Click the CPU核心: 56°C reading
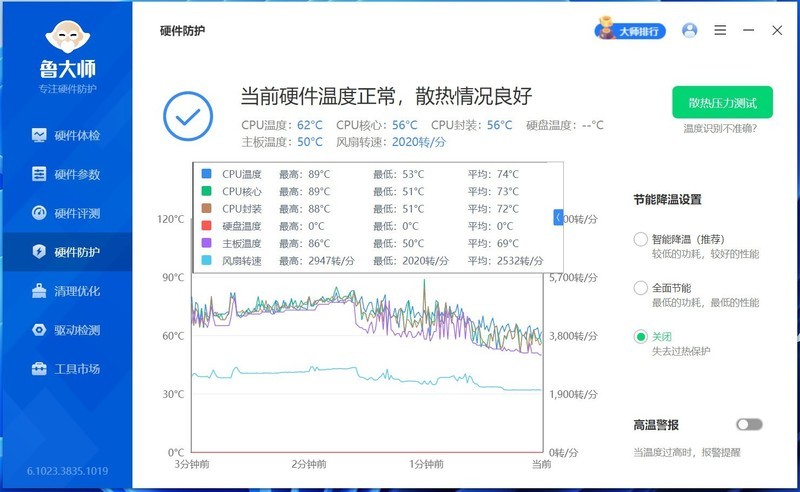The image size is (800, 492). [377, 125]
